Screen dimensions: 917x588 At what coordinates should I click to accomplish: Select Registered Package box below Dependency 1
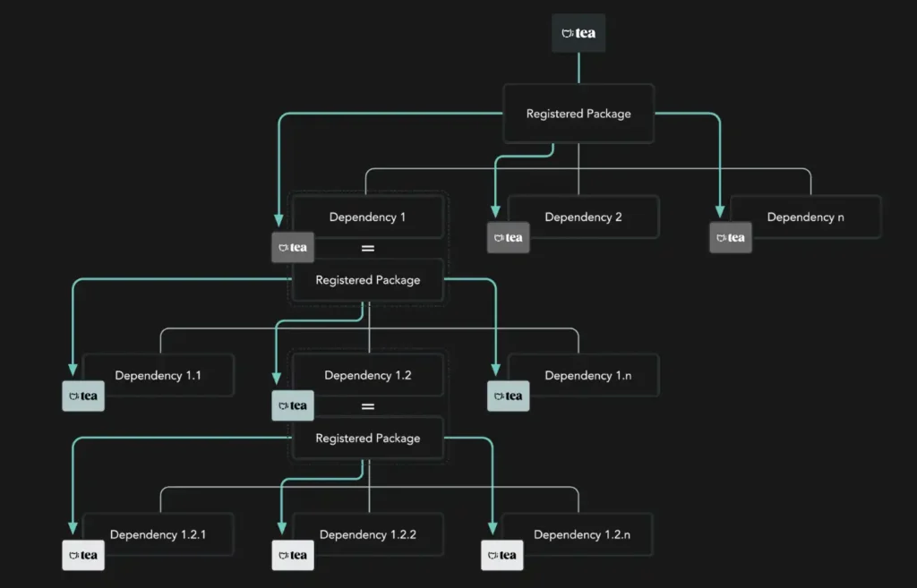[368, 280]
